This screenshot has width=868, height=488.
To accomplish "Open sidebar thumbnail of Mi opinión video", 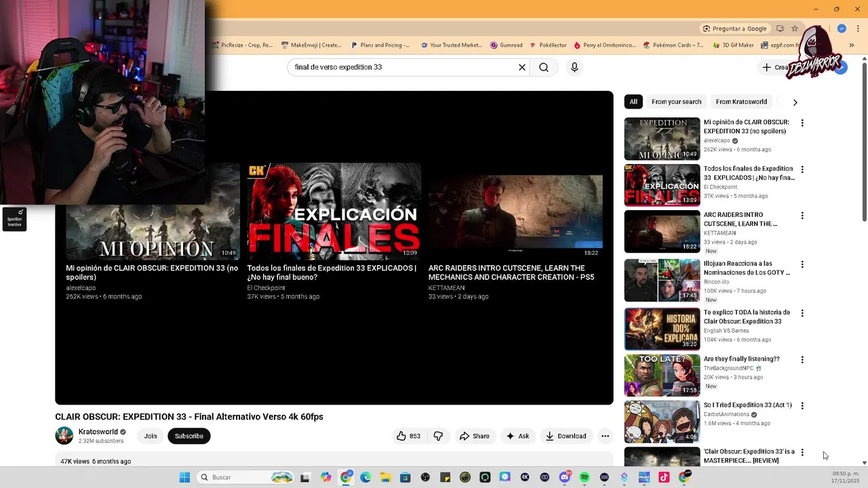I will 662,139.
